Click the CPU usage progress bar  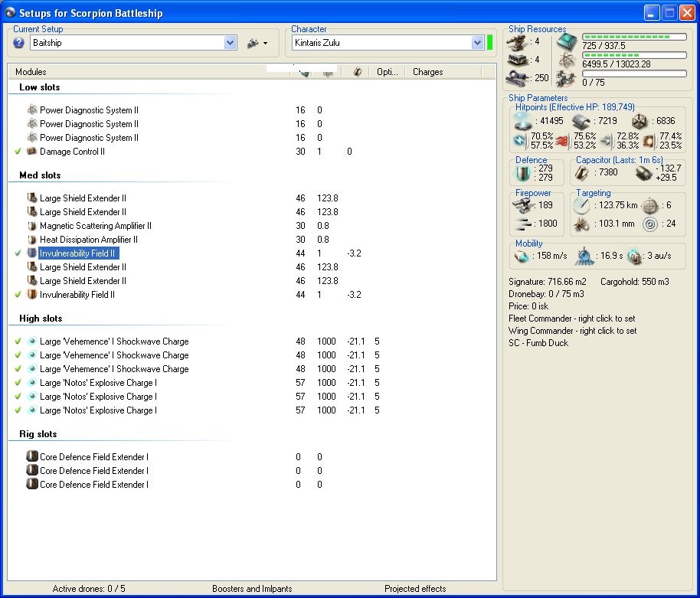(x=634, y=37)
